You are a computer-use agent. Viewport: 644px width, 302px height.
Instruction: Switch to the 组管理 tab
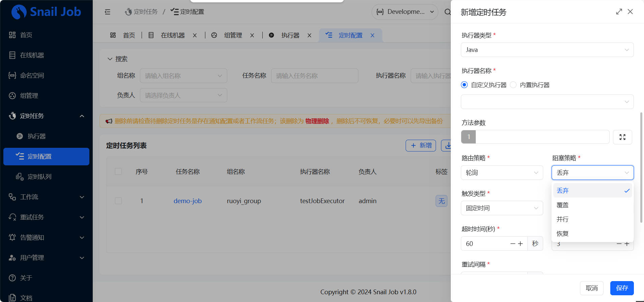(x=233, y=35)
